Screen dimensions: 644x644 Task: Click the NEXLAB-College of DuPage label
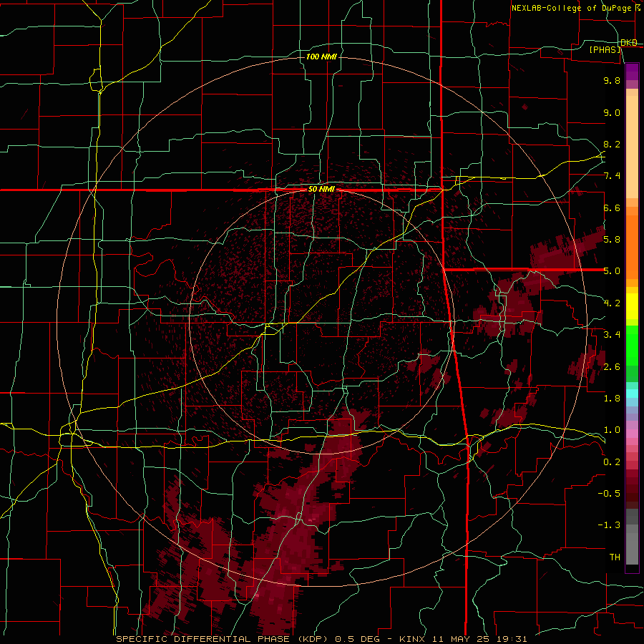coord(572,8)
